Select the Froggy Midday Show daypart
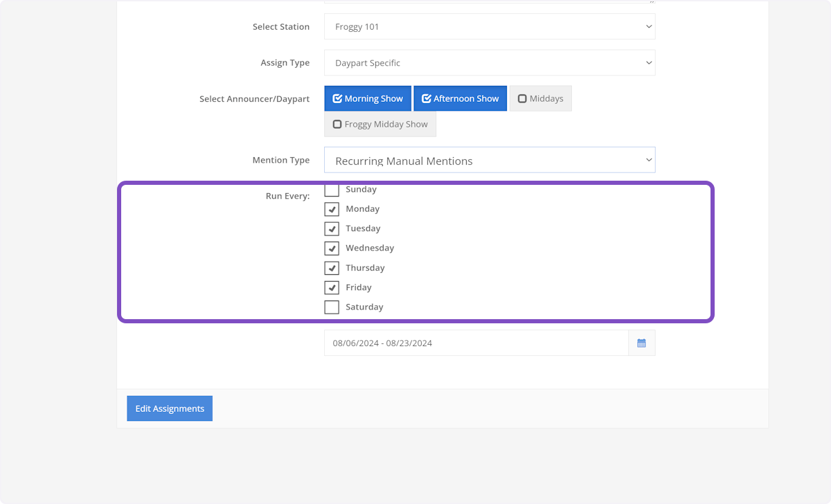Viewport: 831px width, 504px height. coord(380,125)
